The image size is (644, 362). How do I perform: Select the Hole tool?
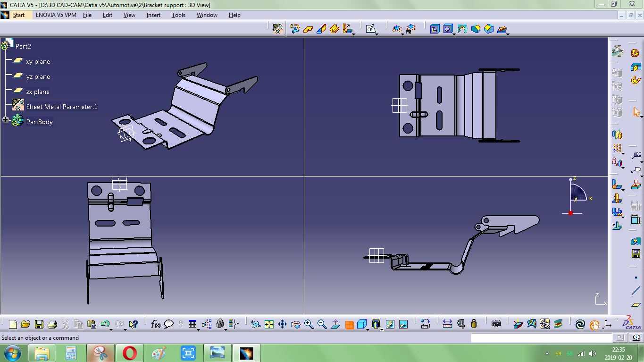(x=448, y=29)
